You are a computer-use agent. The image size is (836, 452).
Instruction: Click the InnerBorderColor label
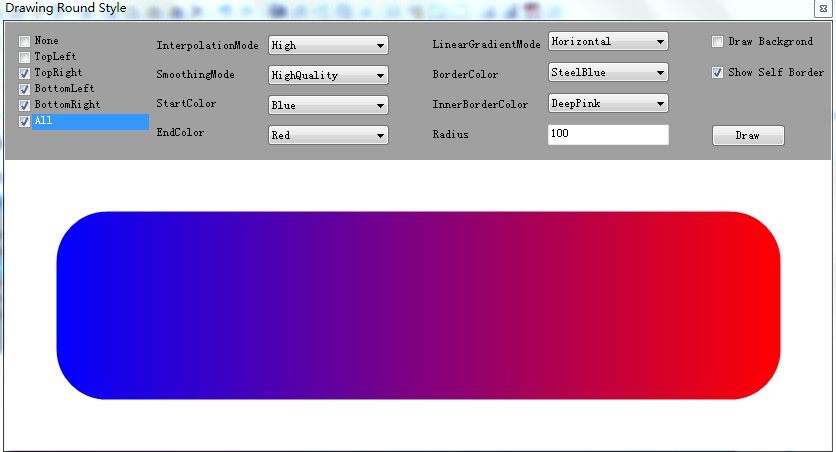[480, 104]
